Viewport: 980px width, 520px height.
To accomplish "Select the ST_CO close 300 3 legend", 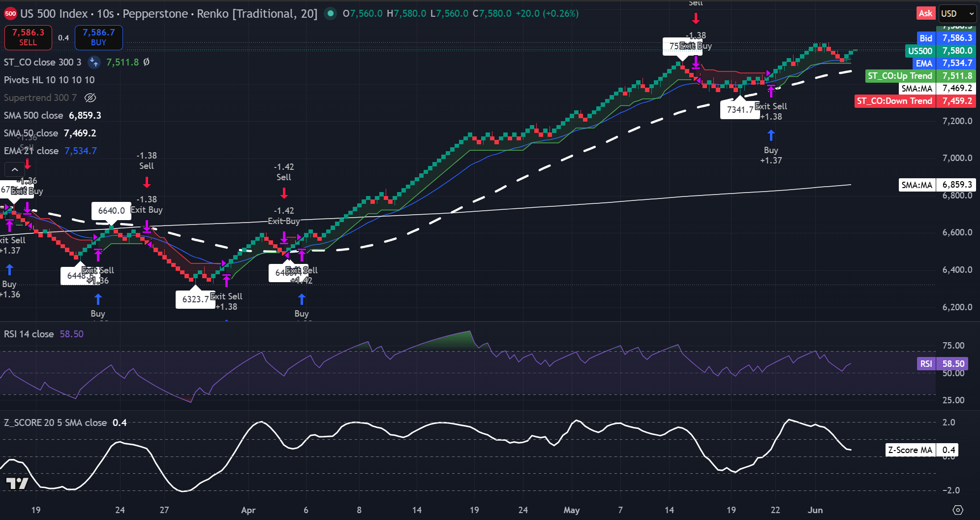I will click(x=43, y=62).
